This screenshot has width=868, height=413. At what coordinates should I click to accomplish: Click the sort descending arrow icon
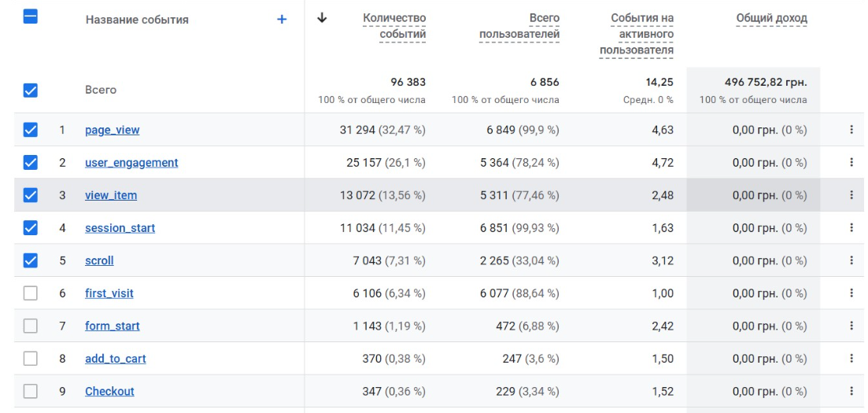pos(321,18)
